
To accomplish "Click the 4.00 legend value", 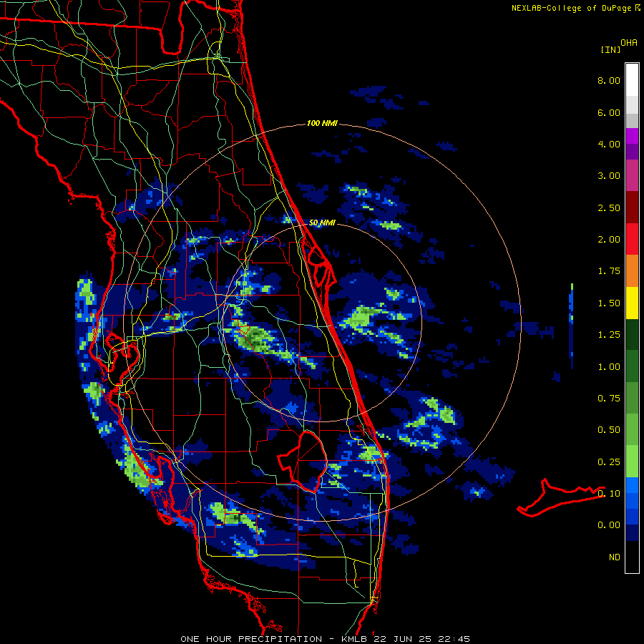I will (x=609, y=144).
